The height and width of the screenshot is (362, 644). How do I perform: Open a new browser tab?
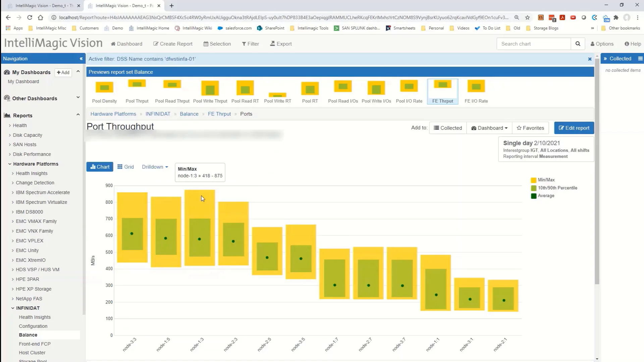[171, 6]
